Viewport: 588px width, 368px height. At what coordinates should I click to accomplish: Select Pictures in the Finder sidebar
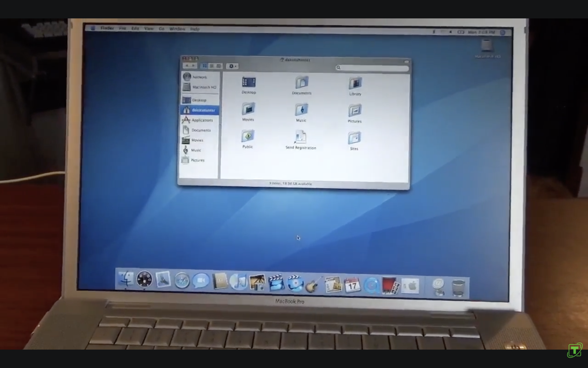pyautogui.click(x=198, y=160)
